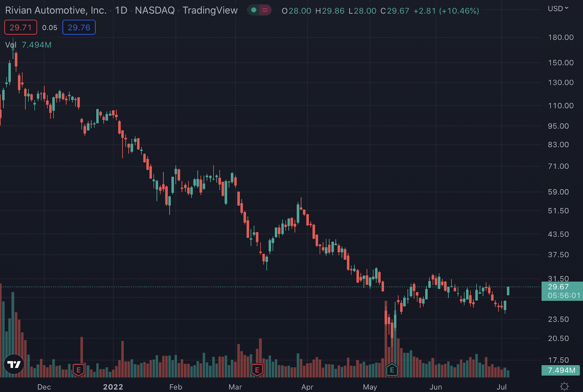Click the 0.05 spread value
This screenshot has width=583, height=392.
[x=50, y=28]
